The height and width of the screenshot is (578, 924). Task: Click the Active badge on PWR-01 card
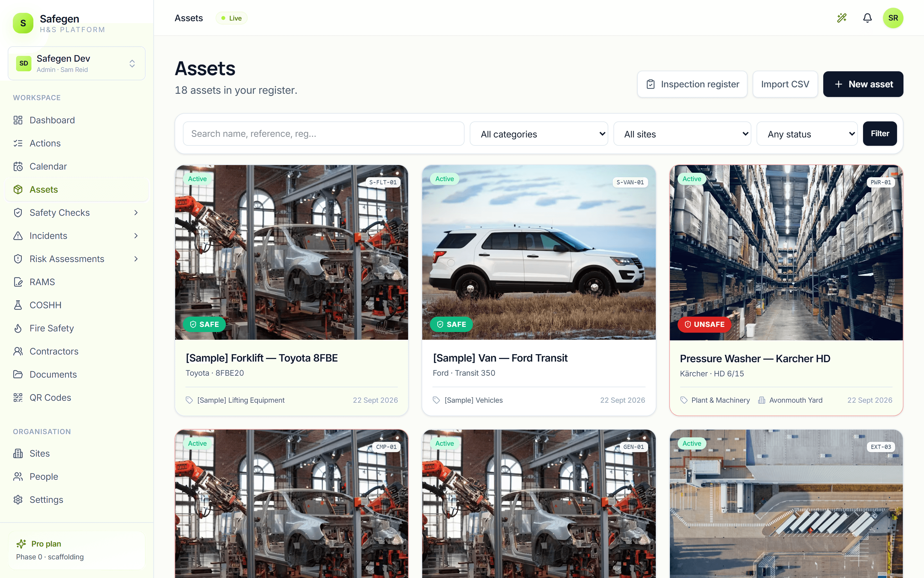pyautogui.click(x=691, y=179)
